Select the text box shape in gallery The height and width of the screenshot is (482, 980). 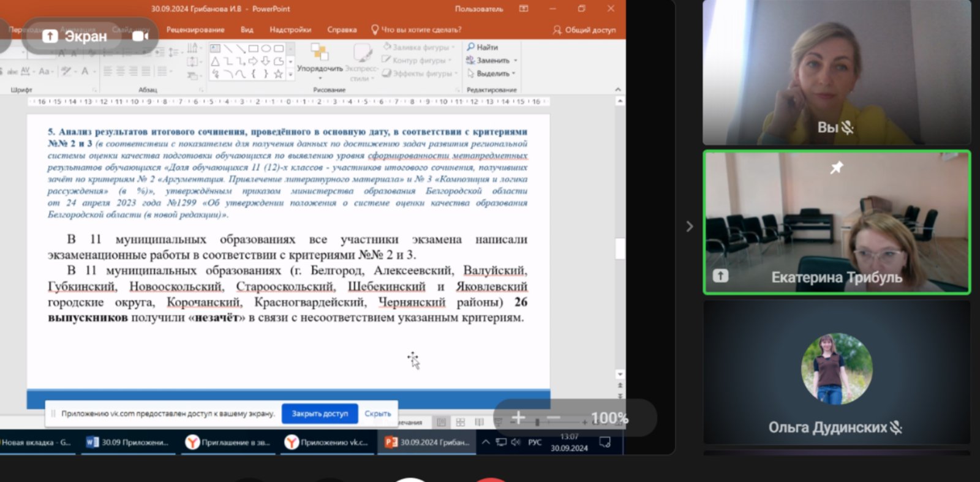coord(215,48)
